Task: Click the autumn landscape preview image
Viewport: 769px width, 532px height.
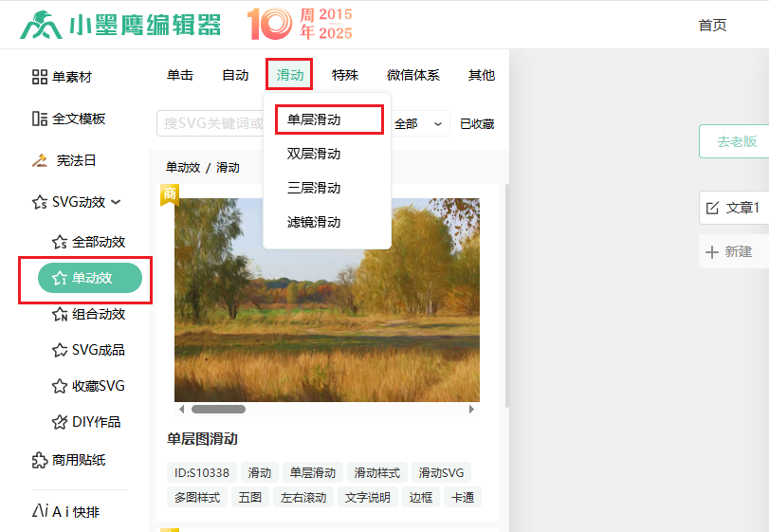Action: pyautogui.click(x=327, y=300)
